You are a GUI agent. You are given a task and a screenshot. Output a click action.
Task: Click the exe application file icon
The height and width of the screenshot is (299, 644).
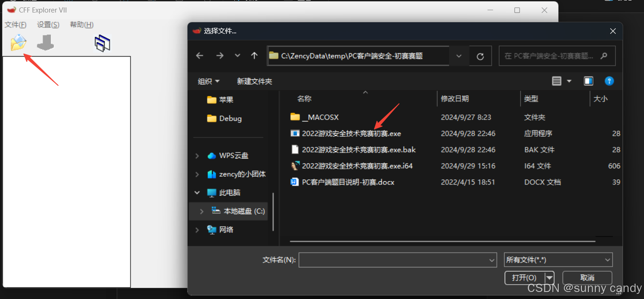tap(295, 134)
